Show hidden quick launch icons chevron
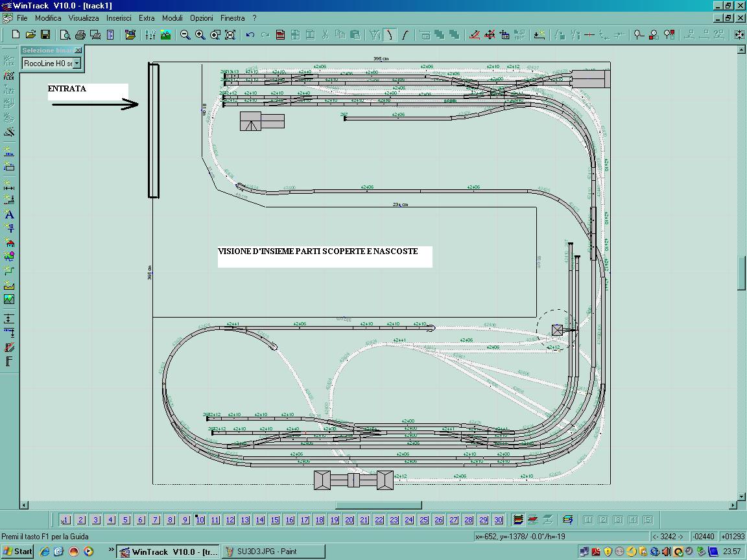 click(x=111, y=550)
